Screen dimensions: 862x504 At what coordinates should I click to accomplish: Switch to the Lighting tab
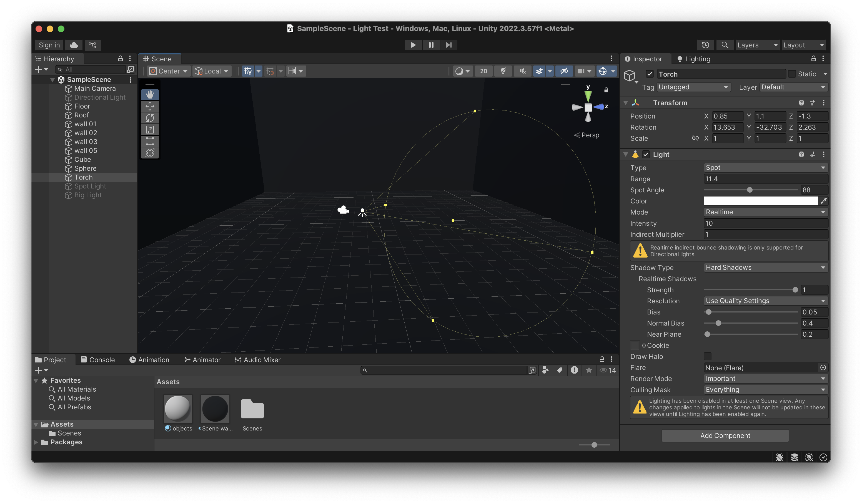click(694, 59)
